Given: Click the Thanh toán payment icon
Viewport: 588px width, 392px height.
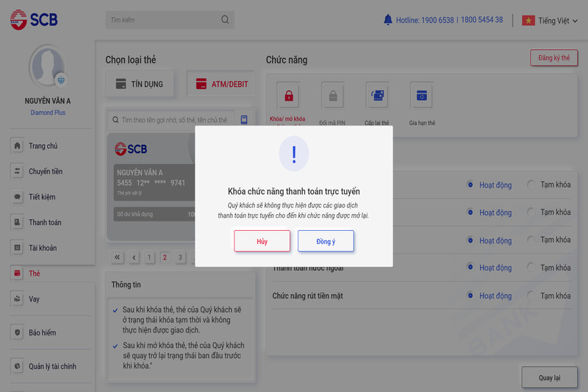Looking at the screenshot, I should (17, 222).
